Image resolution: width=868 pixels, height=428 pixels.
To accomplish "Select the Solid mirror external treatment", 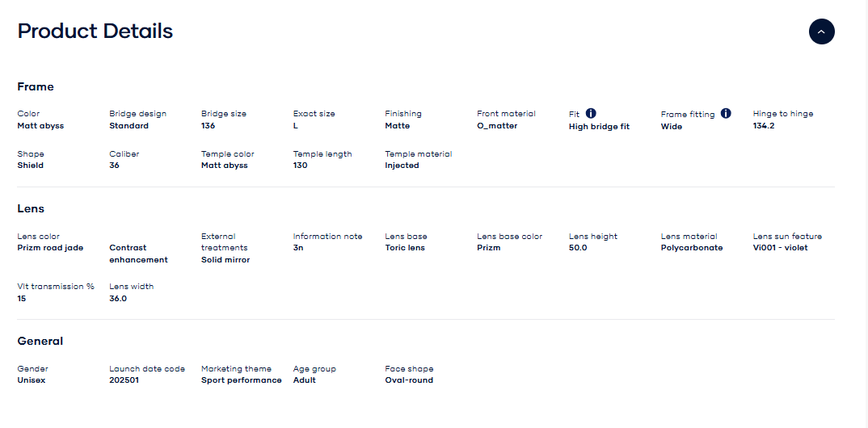I will pyautogui.click(x=225, y=260).
